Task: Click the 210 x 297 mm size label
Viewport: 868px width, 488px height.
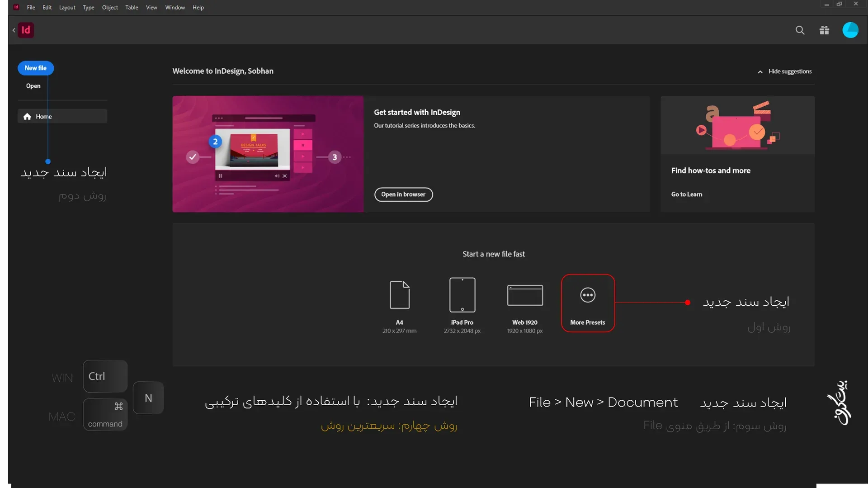Action: pyautogui.click(x=399, y=331)
